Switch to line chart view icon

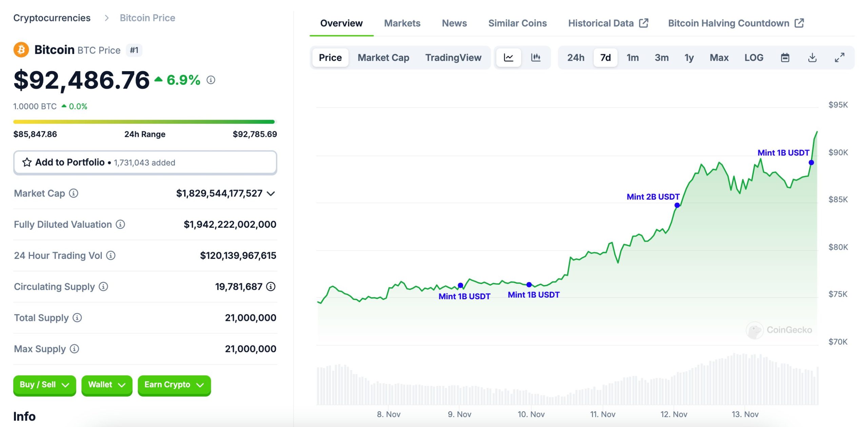[508, 58]
